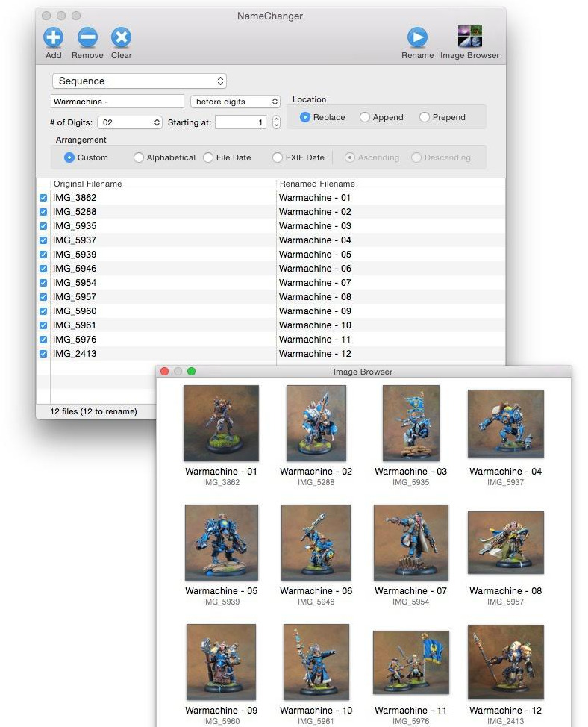Screen dimensions: 588x727
Task: Select the Alphabetical arrangement option
Action: (138, 157)
